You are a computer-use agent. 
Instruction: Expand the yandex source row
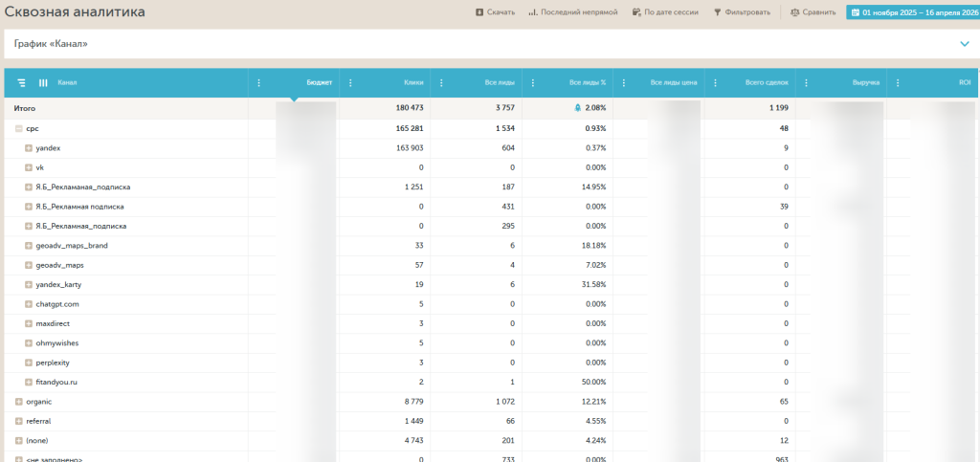[x=29, y=148]
